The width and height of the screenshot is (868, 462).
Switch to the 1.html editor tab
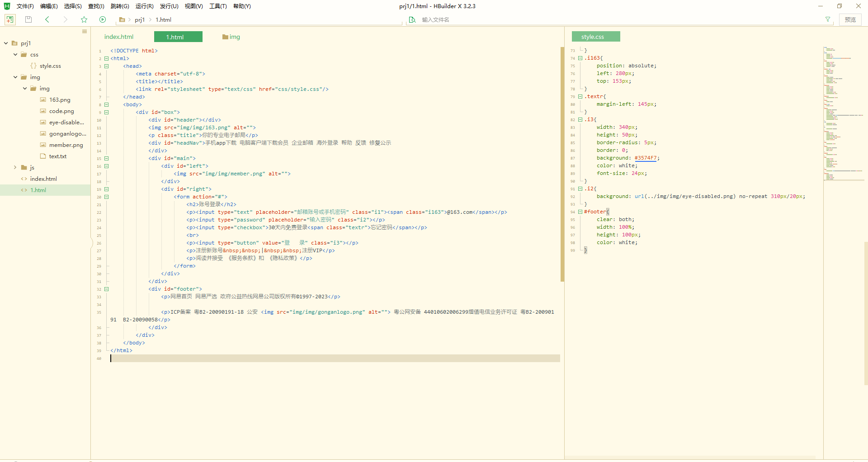[178, 37]
